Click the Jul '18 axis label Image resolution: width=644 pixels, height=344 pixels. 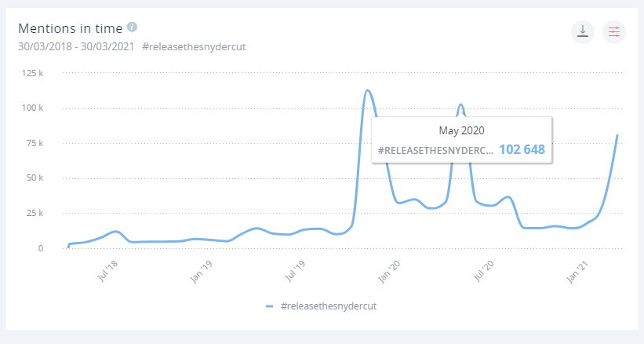109,269
